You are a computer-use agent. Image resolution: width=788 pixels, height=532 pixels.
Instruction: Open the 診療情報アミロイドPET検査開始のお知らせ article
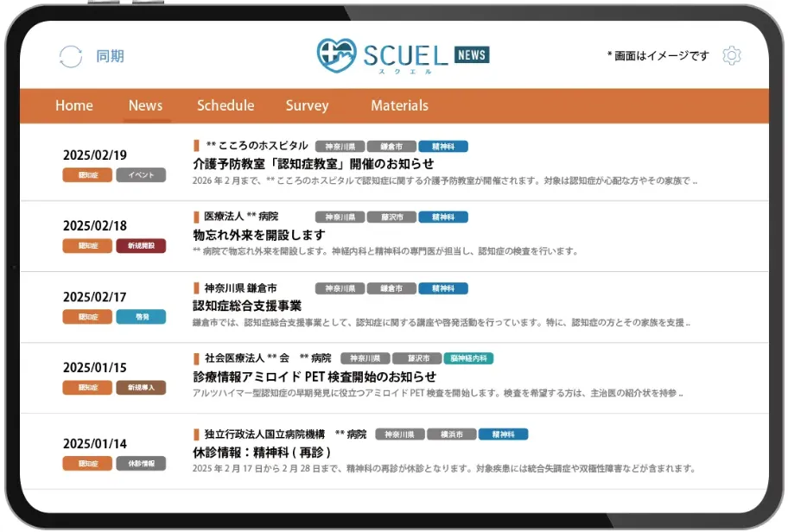click(315, 377)
